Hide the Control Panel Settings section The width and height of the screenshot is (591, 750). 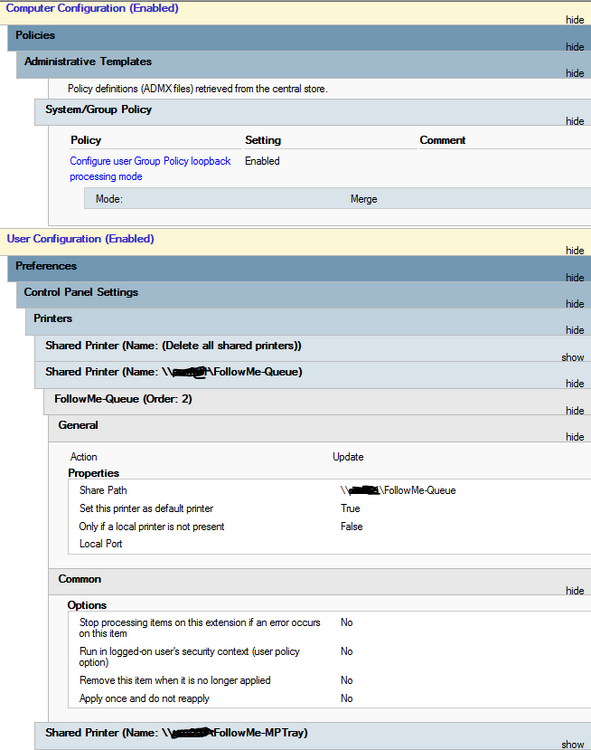tap(575, 304)
